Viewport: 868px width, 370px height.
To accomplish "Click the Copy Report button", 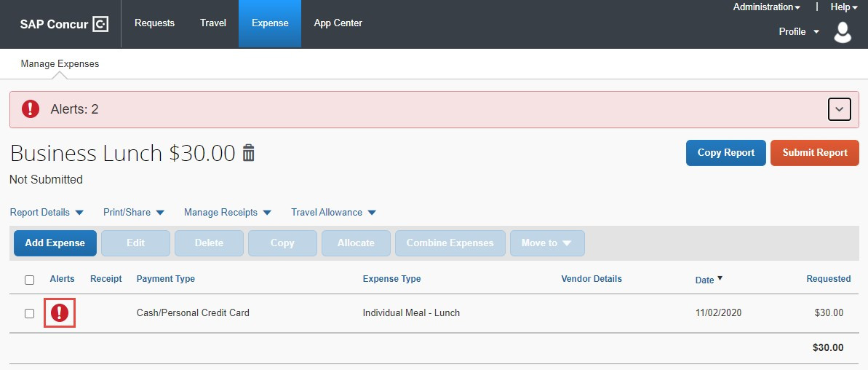I will (x=725, y=153).
